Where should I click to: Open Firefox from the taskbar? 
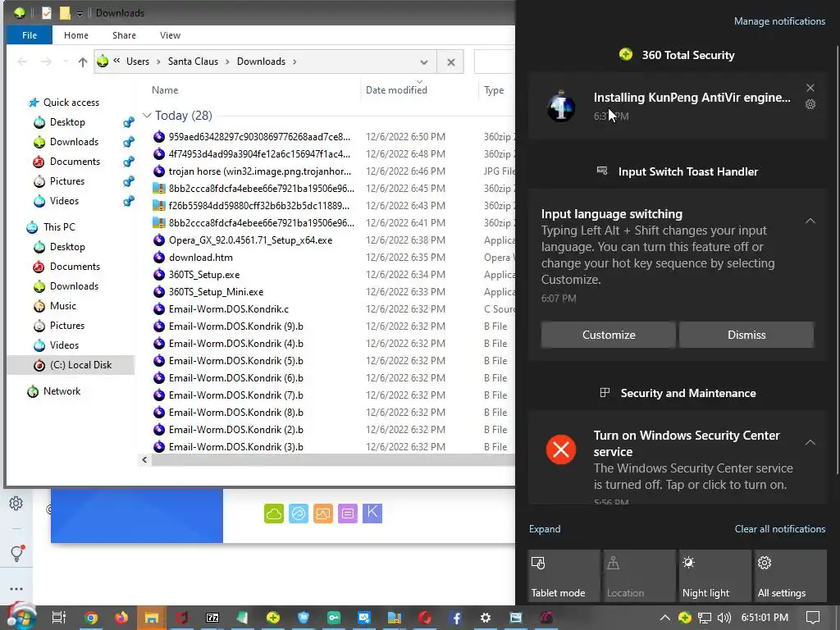pyautogui.click(x=121, y=618)
